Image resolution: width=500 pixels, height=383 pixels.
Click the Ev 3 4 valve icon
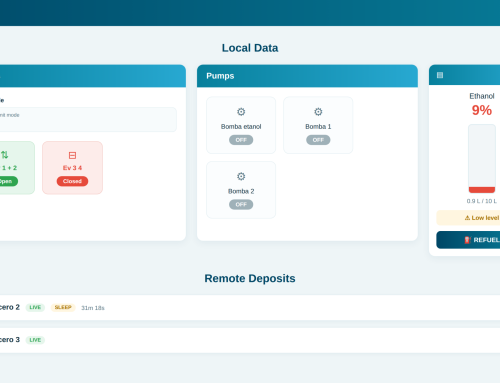72,155
